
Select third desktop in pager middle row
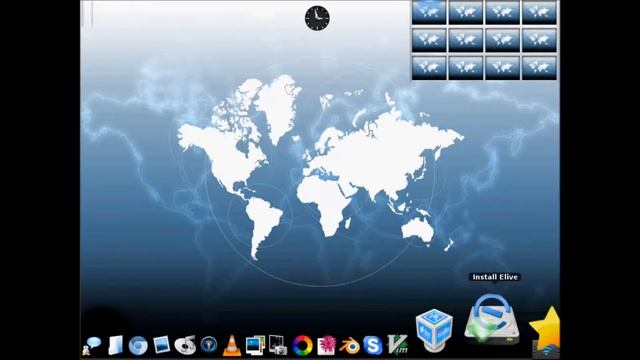coord(502,40)
